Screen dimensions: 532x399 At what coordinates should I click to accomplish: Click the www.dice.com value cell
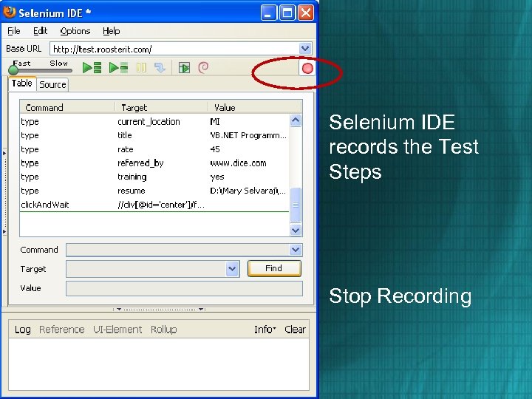(238, 163)
